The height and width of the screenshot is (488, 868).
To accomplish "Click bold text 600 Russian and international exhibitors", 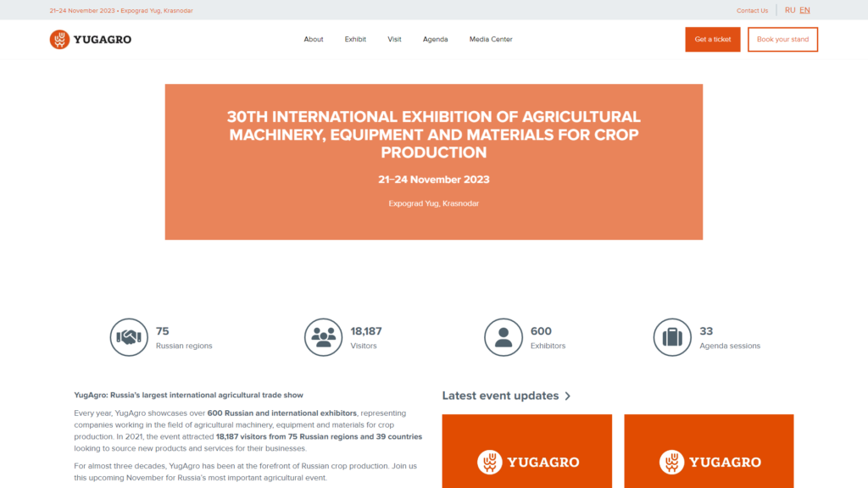I will coord(281,413).
